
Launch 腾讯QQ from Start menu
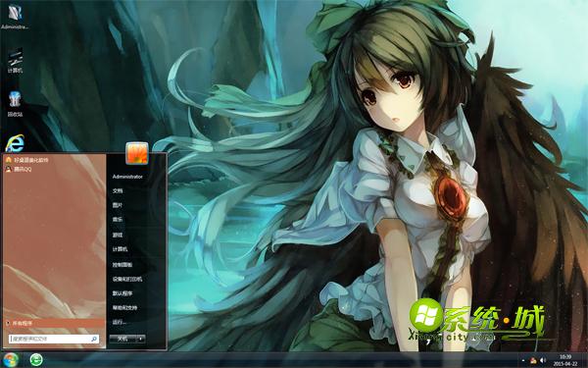click(x=19, y=170)
